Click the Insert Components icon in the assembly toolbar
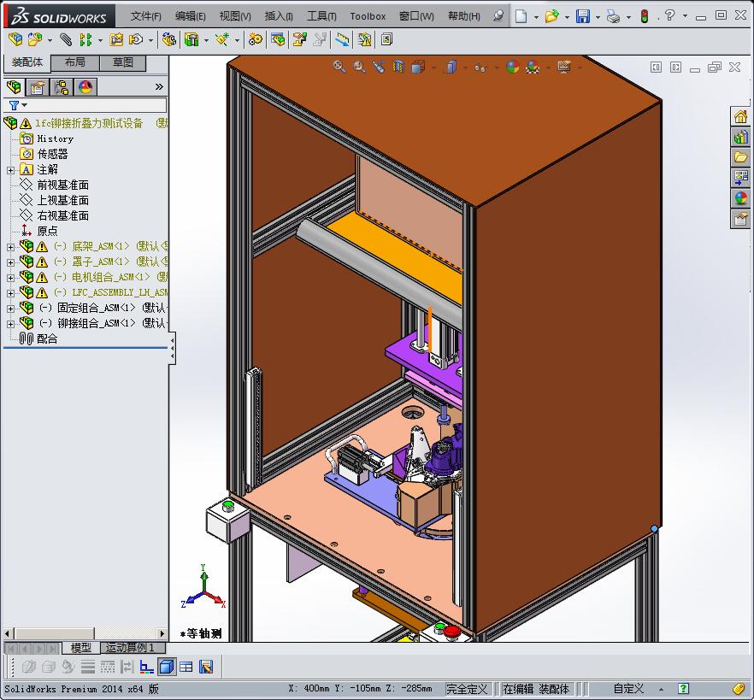 pyautogui.click(x=33, y=39)
